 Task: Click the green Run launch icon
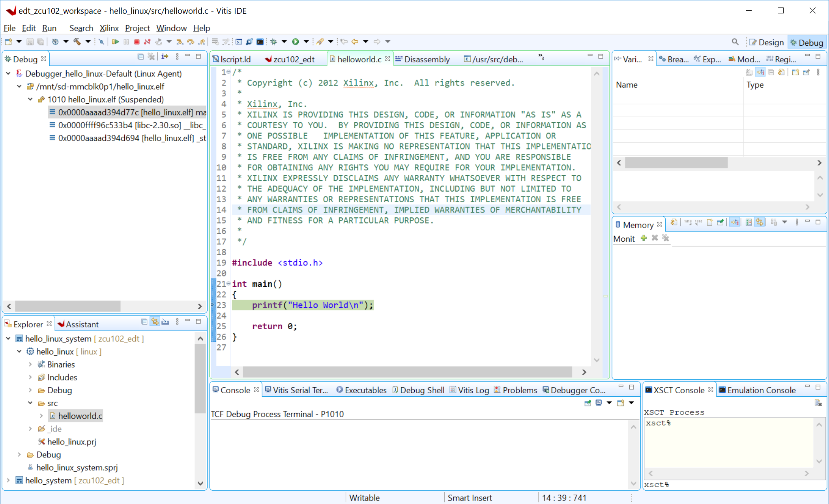click(296, 42)
